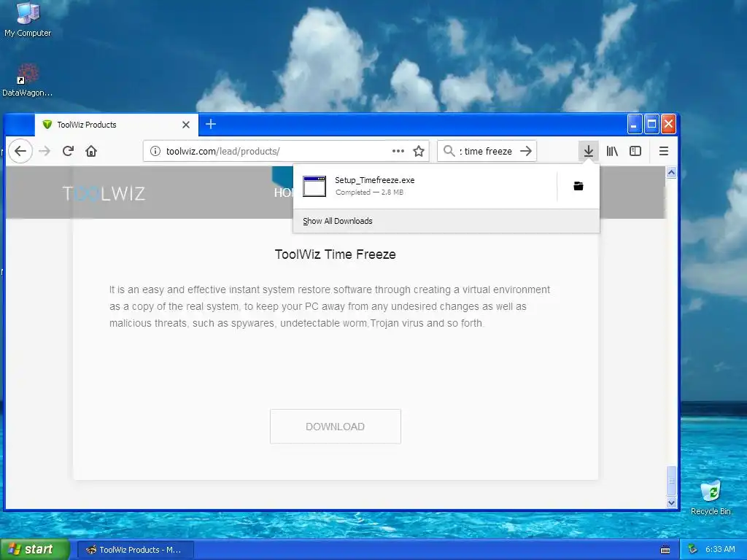Go back with the browser back arrow
This screenshot has width=747, height=560.
pos(20,151)
